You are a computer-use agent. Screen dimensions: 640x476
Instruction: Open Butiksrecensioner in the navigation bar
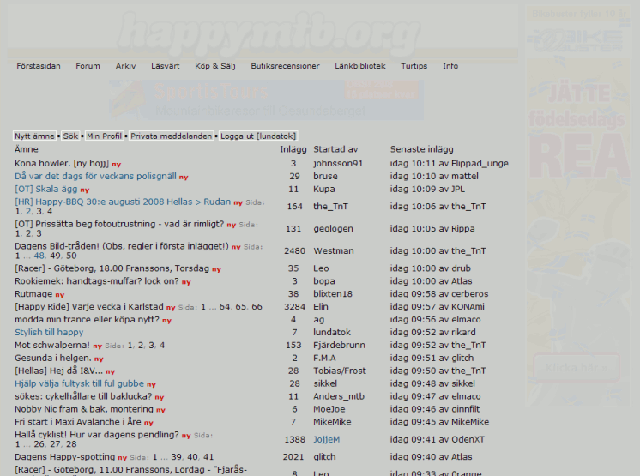(x=285, y=66)
